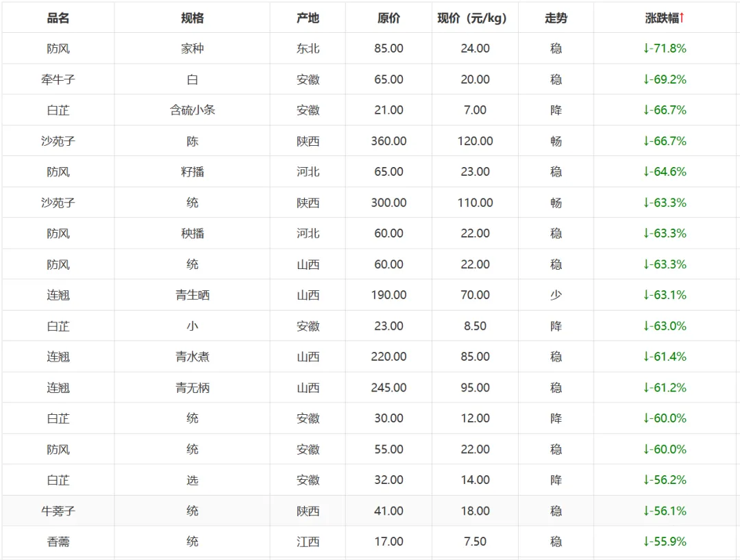740x560 pixels.
Task: Click the current price 110.00
Action: (475, 203)
